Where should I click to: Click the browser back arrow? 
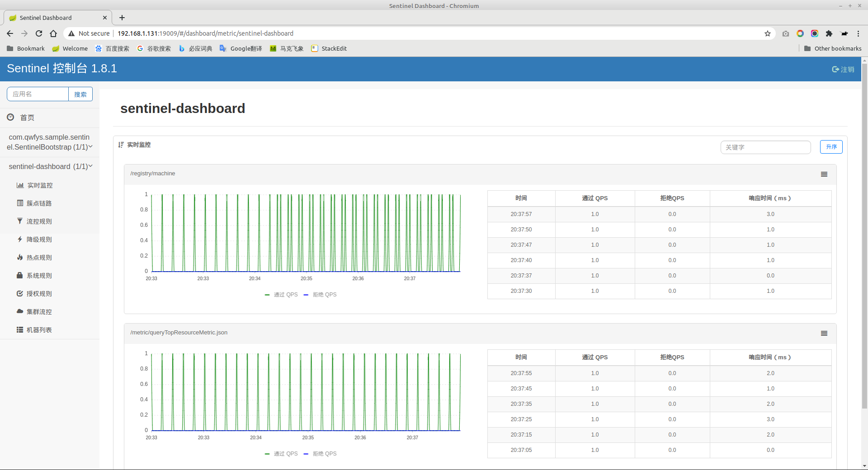click(10, 33)
